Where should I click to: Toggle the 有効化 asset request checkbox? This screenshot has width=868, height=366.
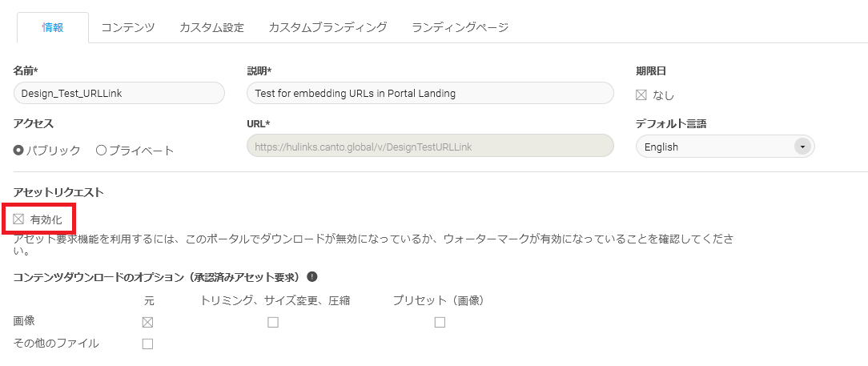point(19,219)
